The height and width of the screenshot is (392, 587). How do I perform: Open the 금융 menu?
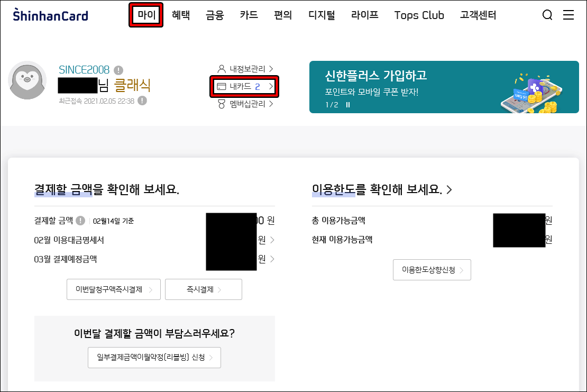[215, 15]
